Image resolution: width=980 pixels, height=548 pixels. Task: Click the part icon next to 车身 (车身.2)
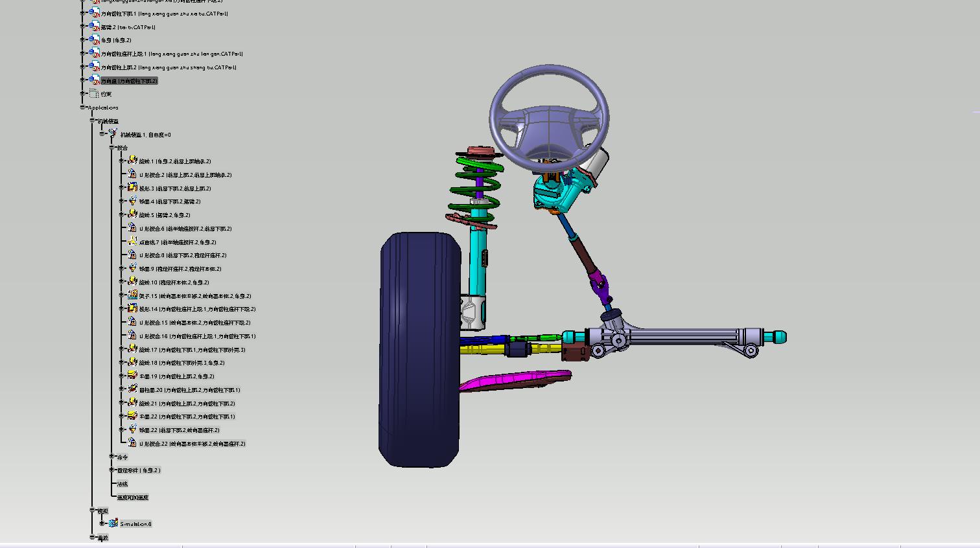coord(94,40)
